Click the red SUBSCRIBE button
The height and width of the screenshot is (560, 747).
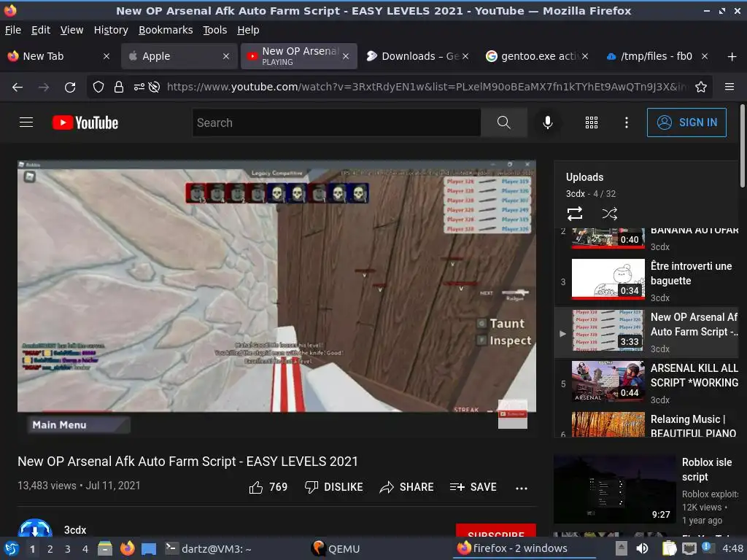495,530
